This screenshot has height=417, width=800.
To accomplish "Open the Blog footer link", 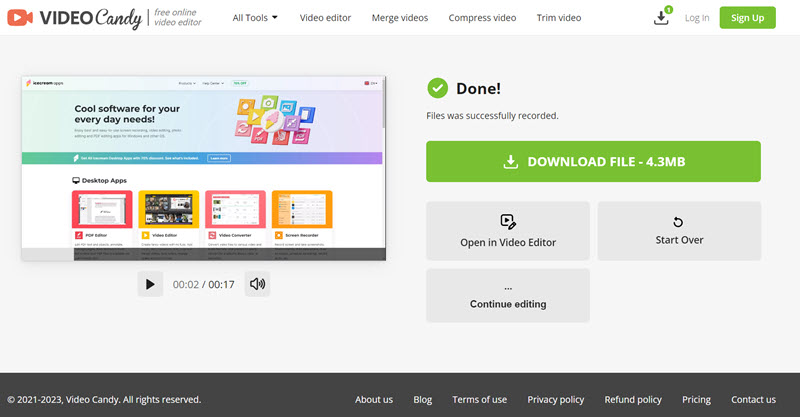I will pyautogui.click(x=422, y=400).
